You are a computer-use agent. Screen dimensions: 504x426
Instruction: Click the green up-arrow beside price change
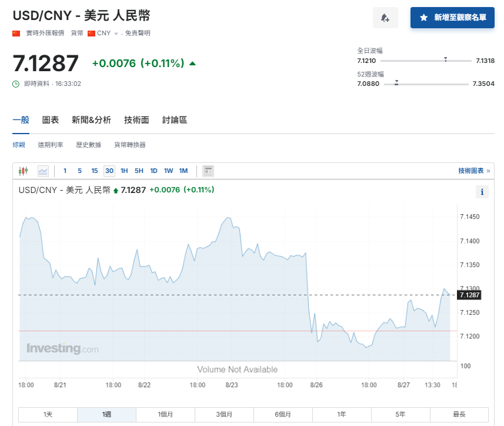[x=193, y=64]
